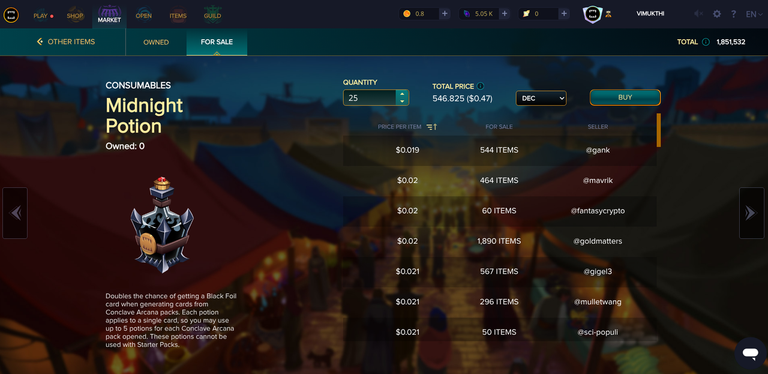
Task: Expand the EN language selector
Action: [x=754, y=14]
